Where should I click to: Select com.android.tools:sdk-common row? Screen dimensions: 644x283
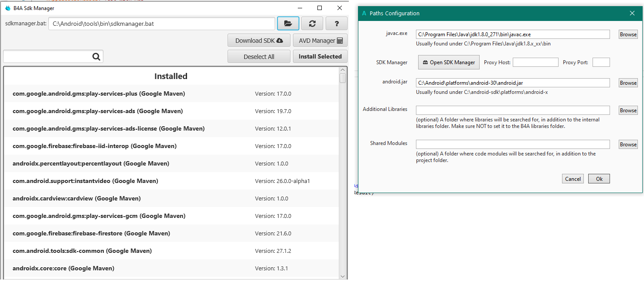[x=171, y=251]
